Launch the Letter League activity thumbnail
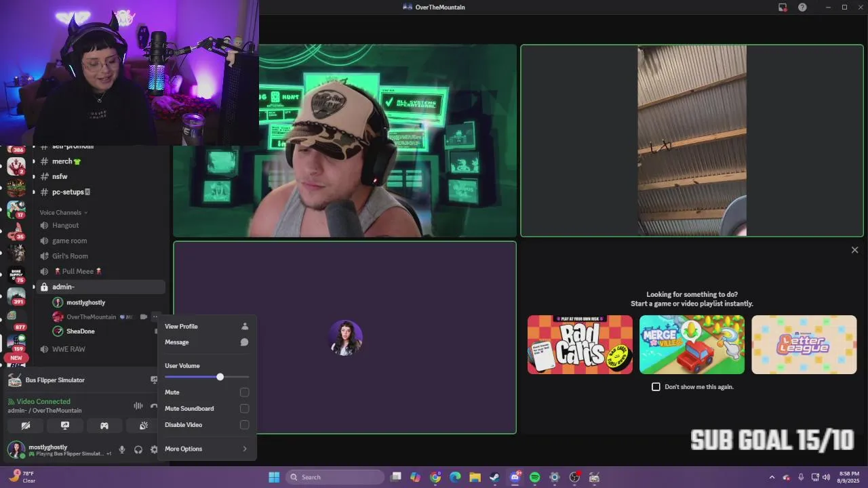The width and height of the screenshot is (868, 488). click(x=804, y=344)
